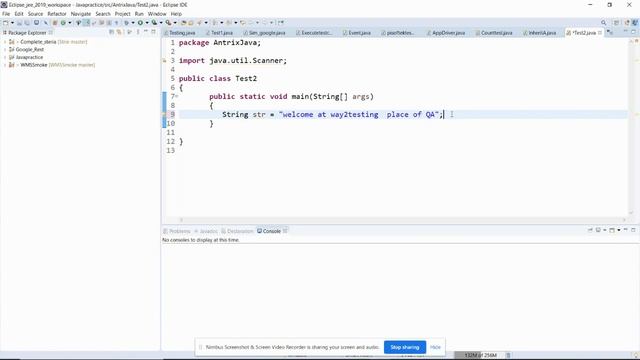Expand the Javapractice project
The width and height of the screenshot is (640, 360).
(5, 57)
